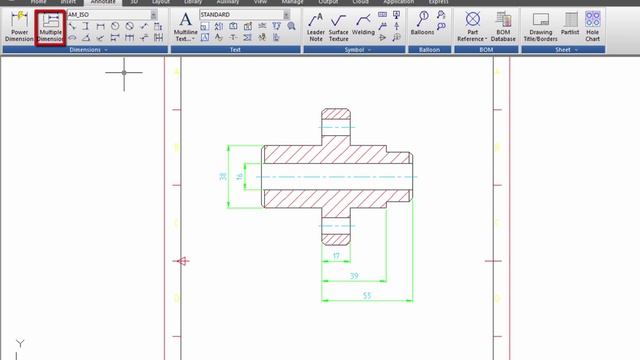Click the small upper balloon icon
The image size is (640, 360).
(441, 15)
